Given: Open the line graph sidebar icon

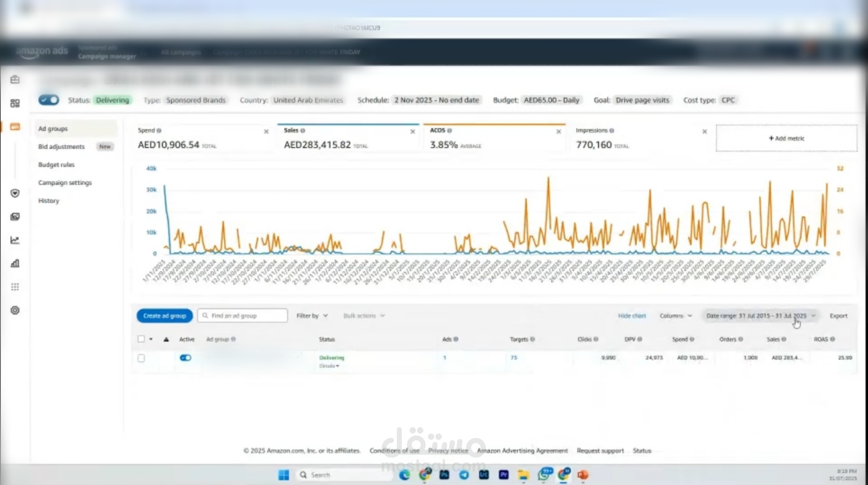Looking at the screenshot, I should pos(15,240).
